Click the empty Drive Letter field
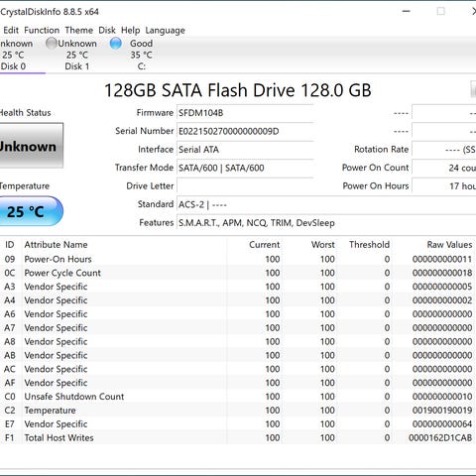 [x=245, y=186]
